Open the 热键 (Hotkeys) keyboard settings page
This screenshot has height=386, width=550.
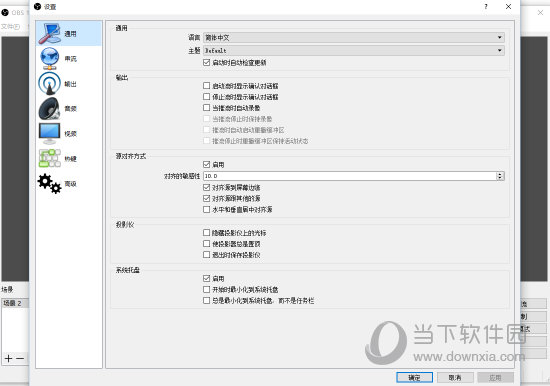[x=69, y=159]
